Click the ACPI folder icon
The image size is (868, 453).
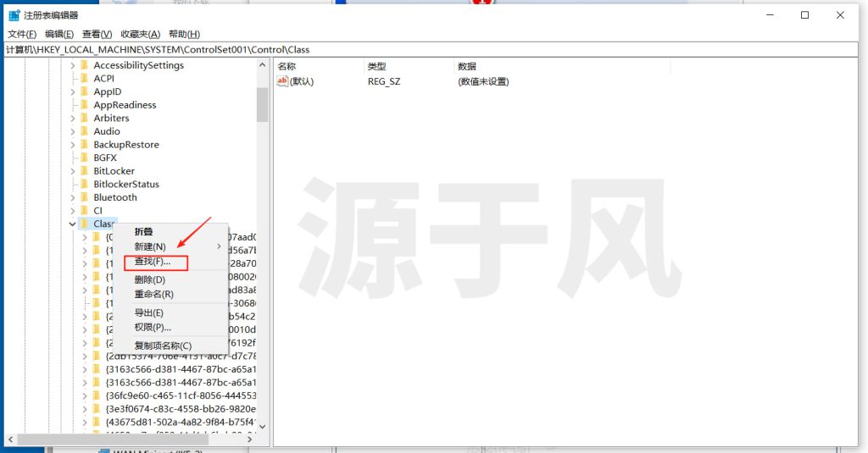pyautogui.click(x=85, y=79)
